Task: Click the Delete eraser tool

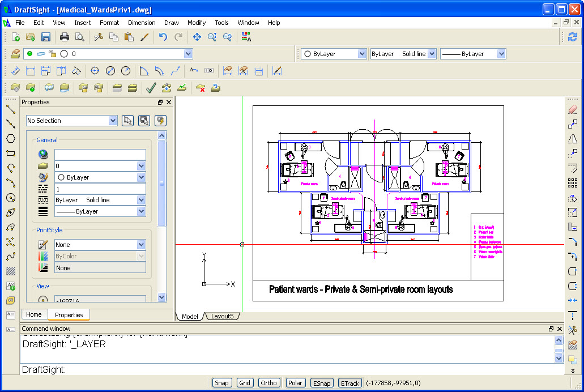Action: pyautogui.click(x=573, y=109)
